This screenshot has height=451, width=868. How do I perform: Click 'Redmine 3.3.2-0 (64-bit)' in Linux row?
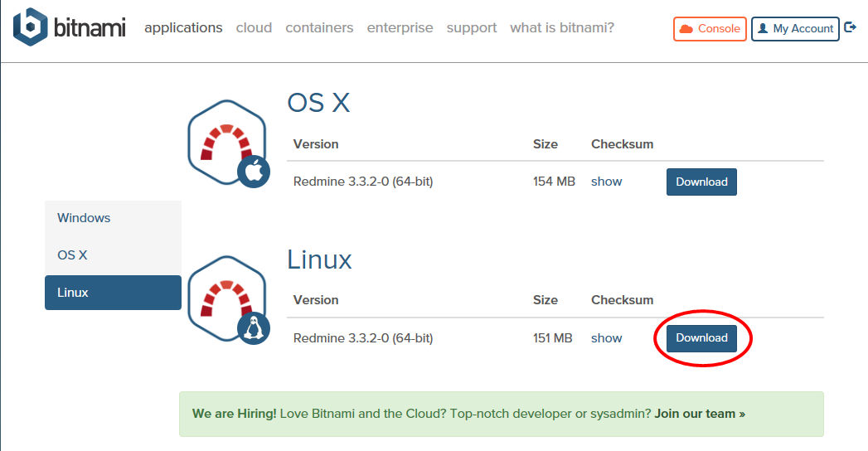coord(363,338)
